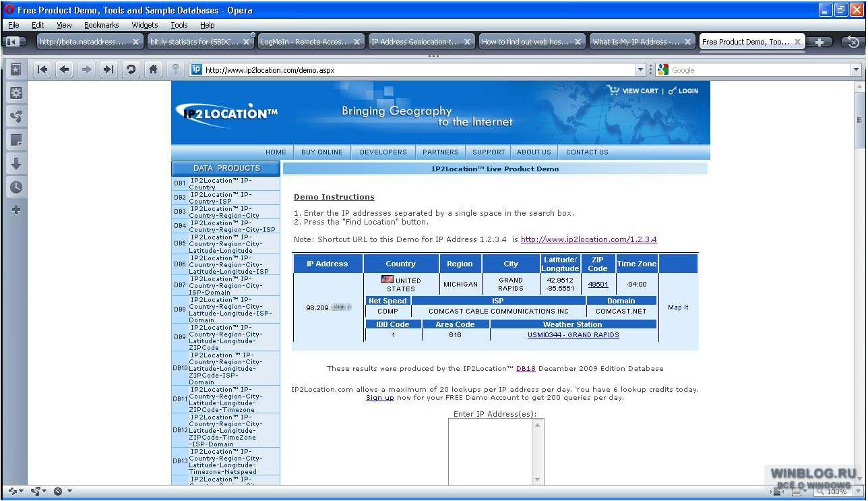Open the View menu
Viewport: 868px width, 501px height.
pyautogui.click(x=64, y=25)
